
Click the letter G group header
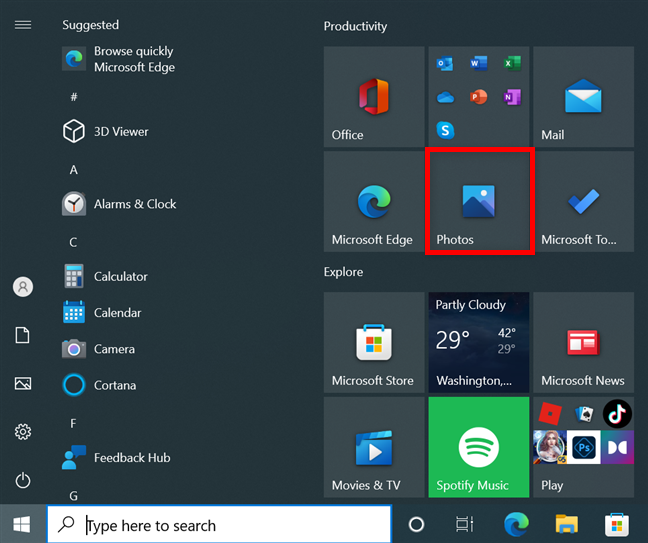pos(74,495)
